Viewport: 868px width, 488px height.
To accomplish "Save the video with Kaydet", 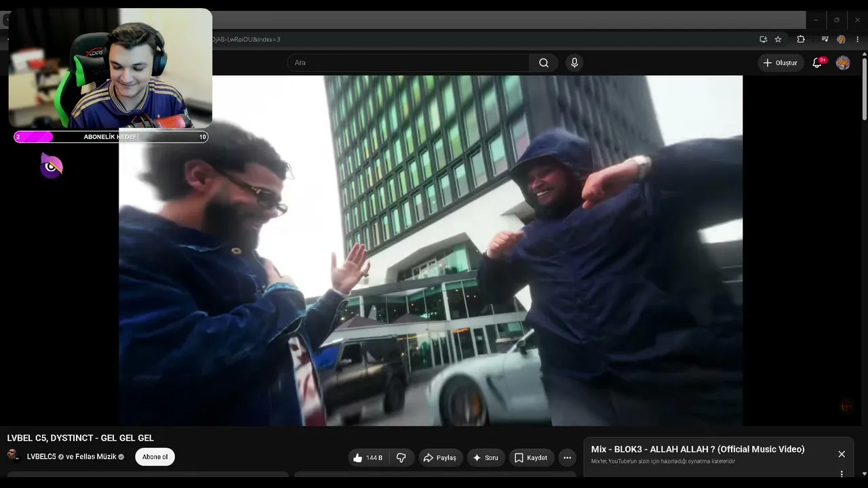I will click(x=530, y=457).
